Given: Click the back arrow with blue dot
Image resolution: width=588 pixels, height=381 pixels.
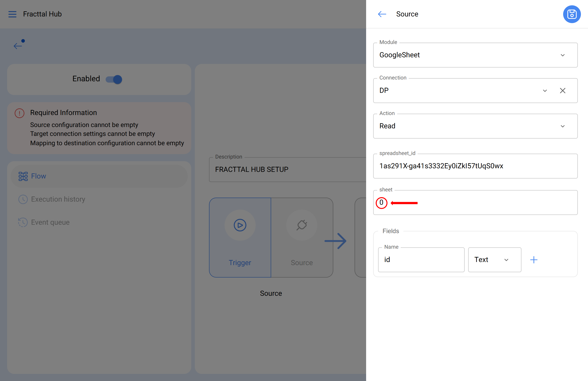Looking at the screenshot, I should [x=18, y=46].
